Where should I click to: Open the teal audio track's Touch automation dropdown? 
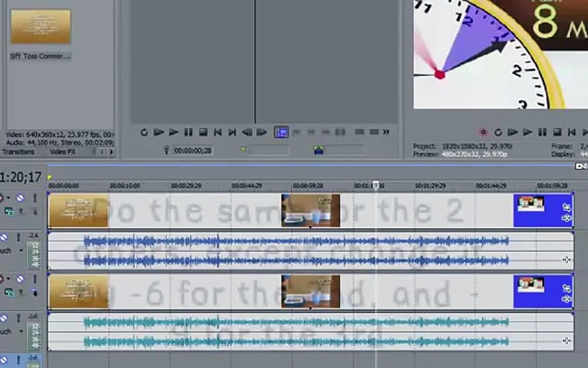(x=21, y=332)
